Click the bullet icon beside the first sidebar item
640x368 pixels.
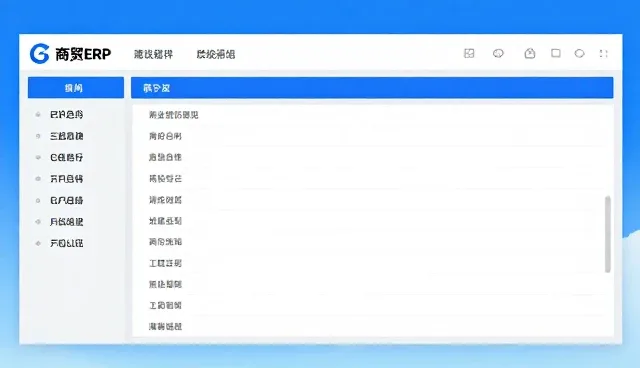pos(38,115)
